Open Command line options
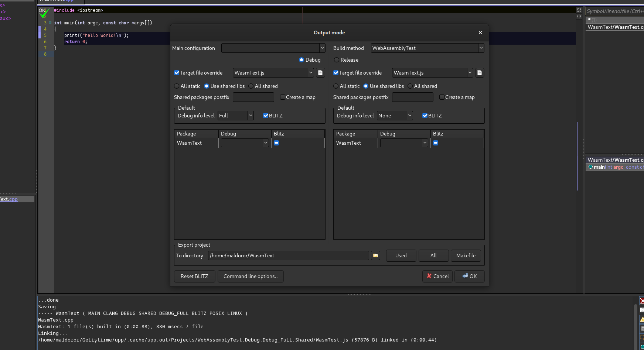 pyautogui.click(x=251, y=276)
